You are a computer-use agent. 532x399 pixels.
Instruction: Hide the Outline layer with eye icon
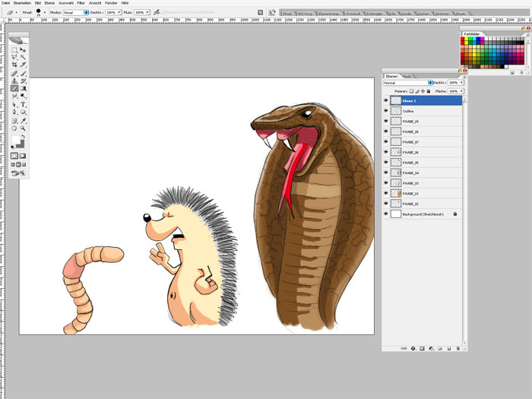pyautogui.click(x=386, y=111)
